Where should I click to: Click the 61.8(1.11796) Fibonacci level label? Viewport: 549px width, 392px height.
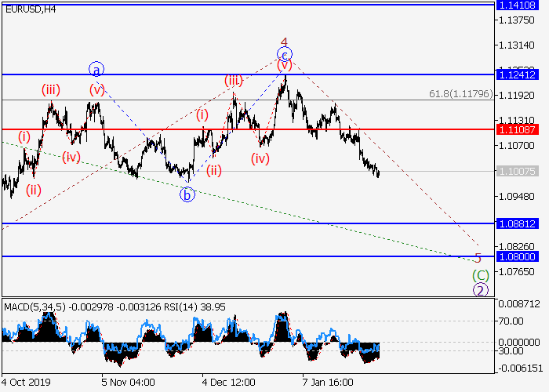coord(460,94)
